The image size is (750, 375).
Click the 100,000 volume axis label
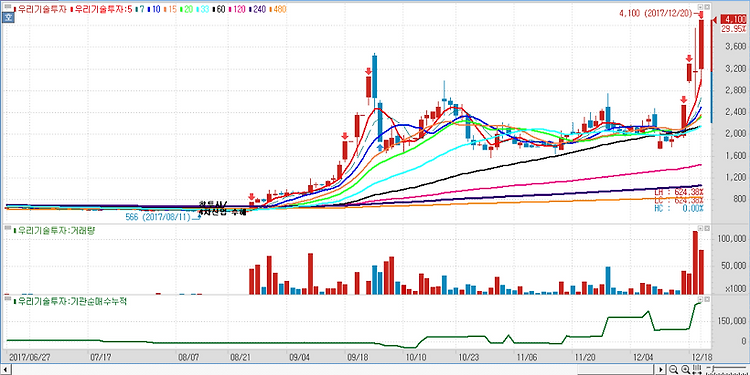732,239
